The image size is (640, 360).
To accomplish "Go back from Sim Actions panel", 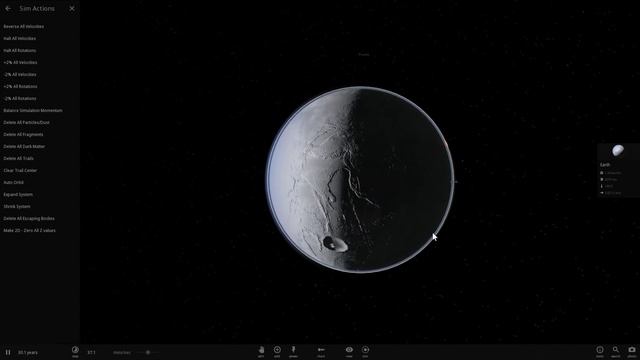I will pyautogui.click(x=8, y=8).
